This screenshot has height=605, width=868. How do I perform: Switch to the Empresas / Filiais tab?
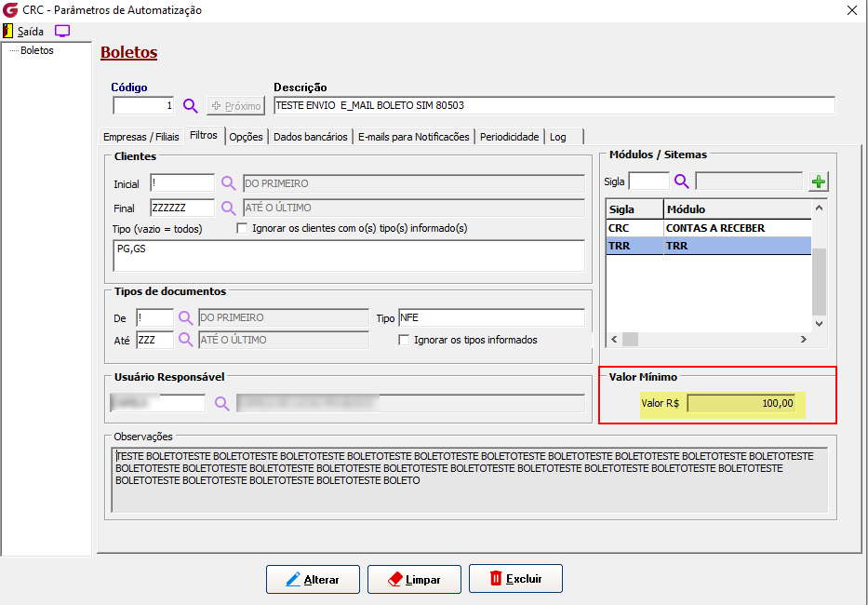[141, 137]
